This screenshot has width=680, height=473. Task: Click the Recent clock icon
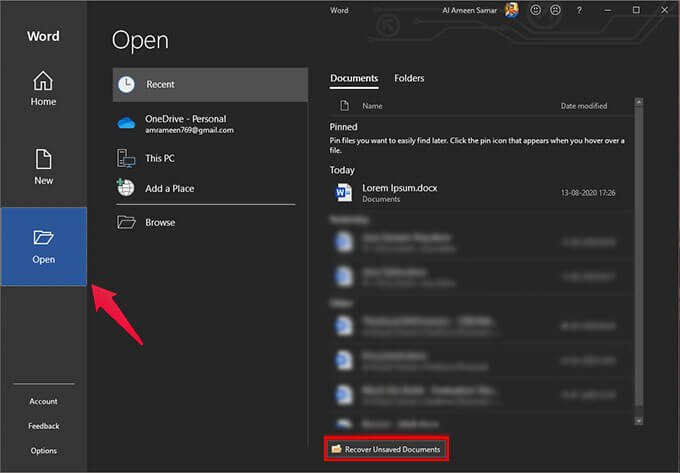tap(127, 85)
